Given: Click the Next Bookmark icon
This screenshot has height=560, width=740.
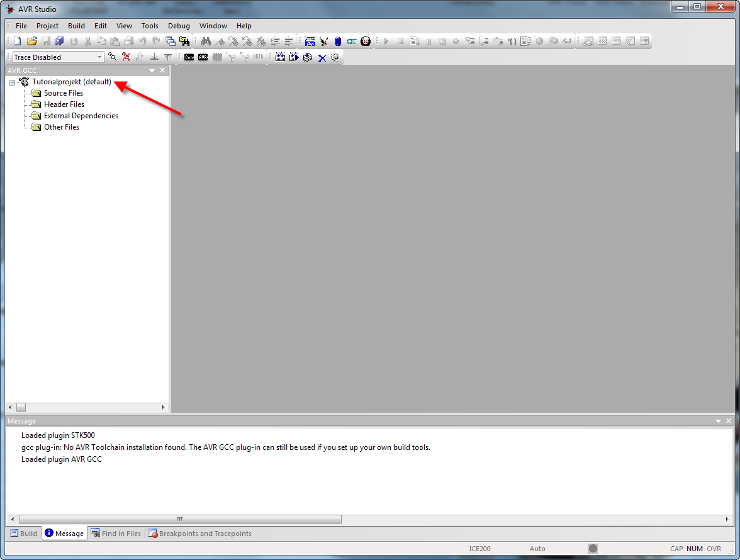Looking at the screenshot, I should click(x=233, y=42).
